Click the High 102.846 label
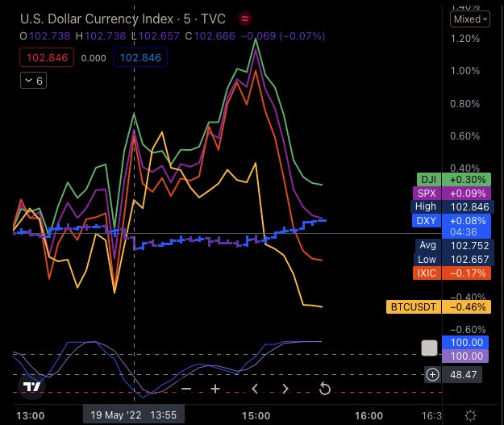The width and height of the screenshot is (504, 425). pyautogui.click(x=452, y=206)
